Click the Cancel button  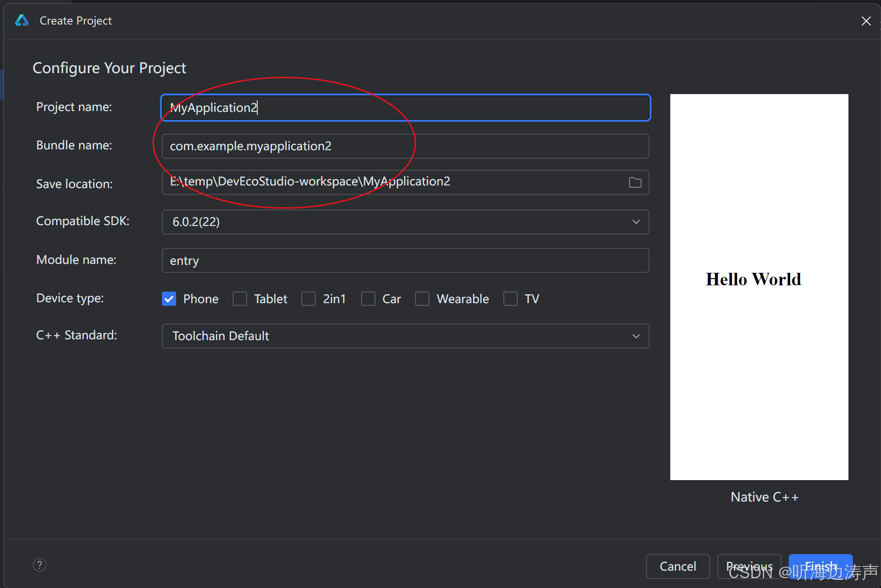point(678,566)
